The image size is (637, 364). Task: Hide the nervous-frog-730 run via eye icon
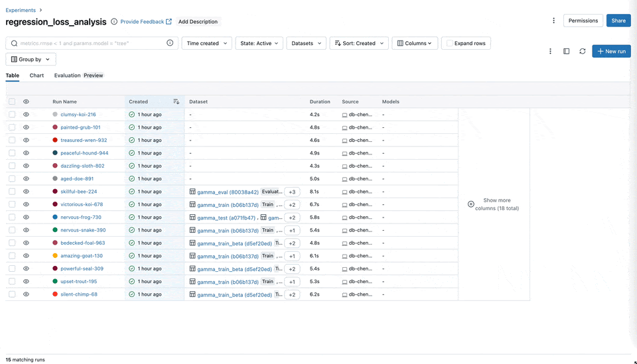(x=26, y=217)
